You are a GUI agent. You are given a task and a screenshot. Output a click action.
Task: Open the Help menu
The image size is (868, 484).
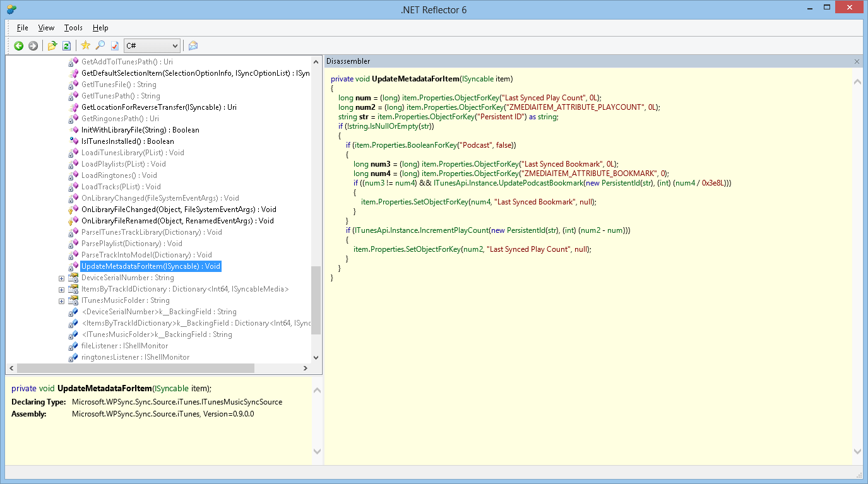(x=100, y=28)
